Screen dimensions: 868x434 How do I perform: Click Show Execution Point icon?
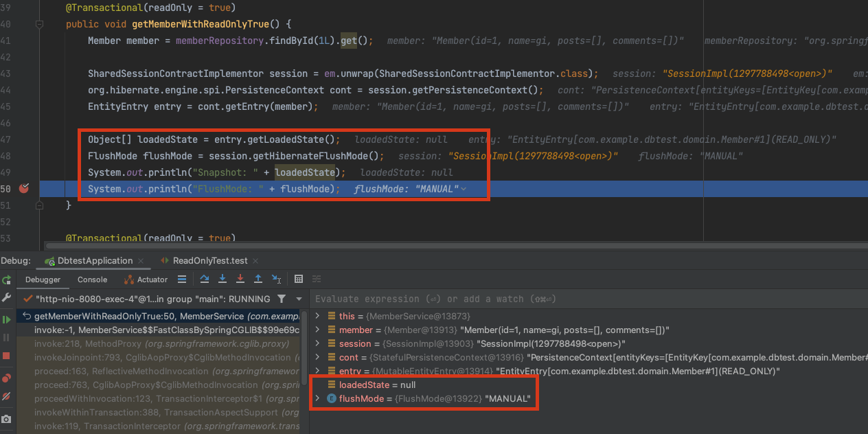[x=182, y=279]
